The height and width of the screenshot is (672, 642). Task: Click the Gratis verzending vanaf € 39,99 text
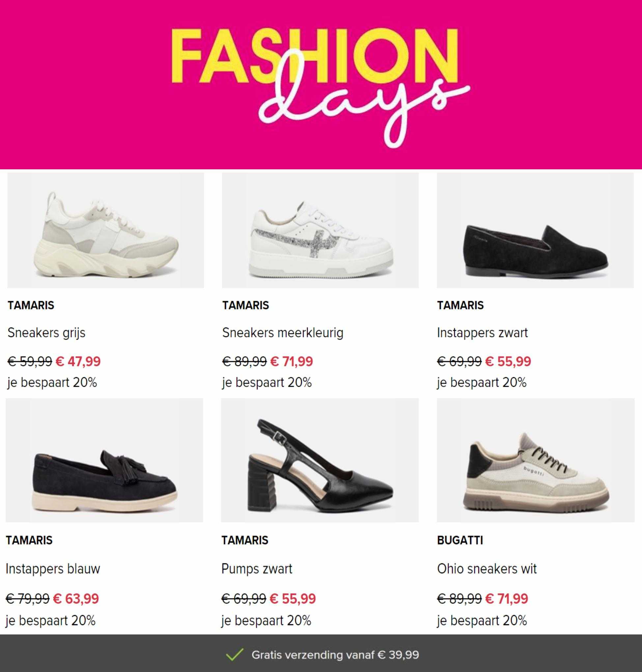pos(335,655)
